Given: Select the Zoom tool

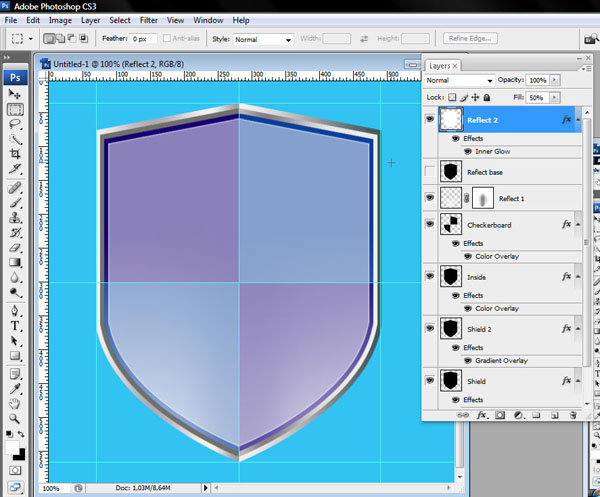Looking at the screenshot, I should (x=15, y=418).
